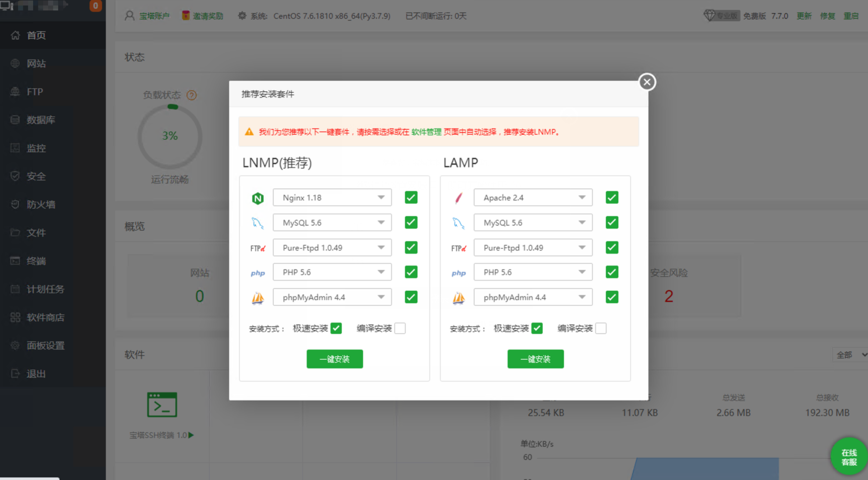Click the 计划任务 calendar icon in sidebar
Viewport: 868px width, 480px height.
[x=16, y=289]
